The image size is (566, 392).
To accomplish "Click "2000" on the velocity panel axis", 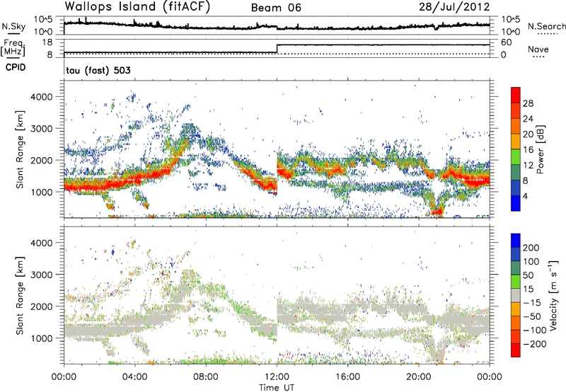I will pos(41,306).
